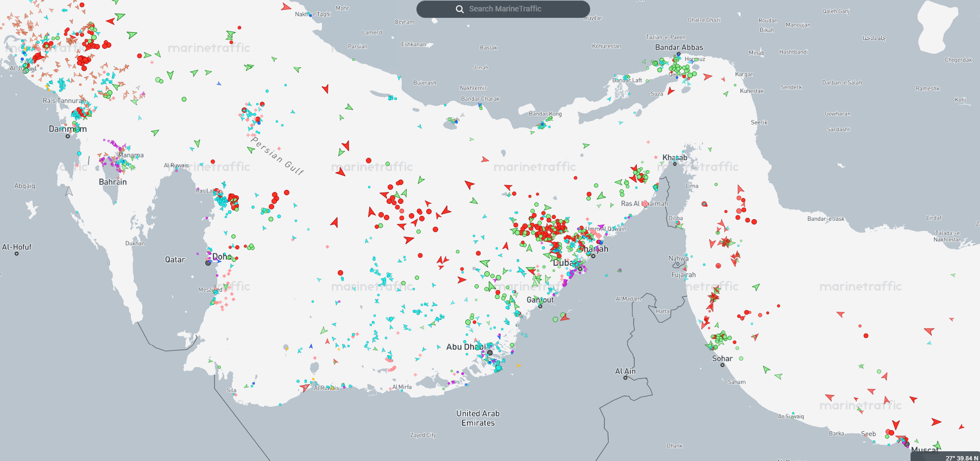Click the Seeb town label
Image resolution: width=980 pixels, height=461 pixels.
[x=868, y=434]
